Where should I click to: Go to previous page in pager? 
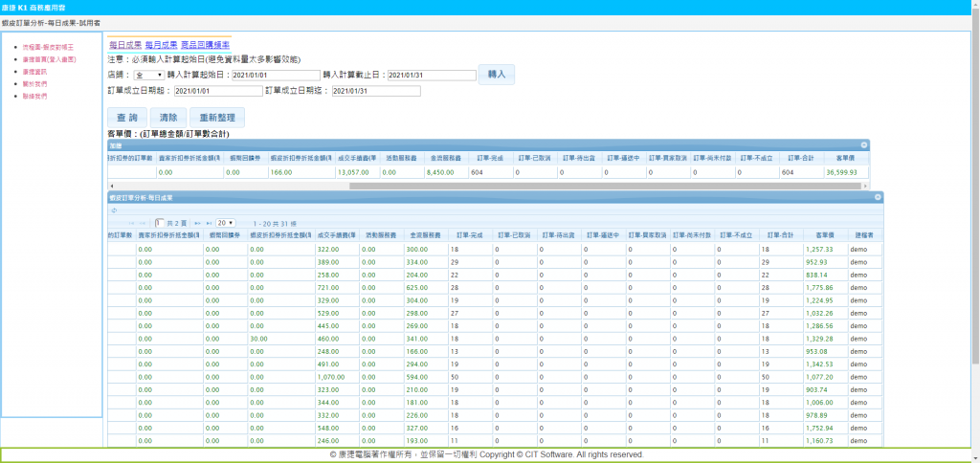pyautogui.click(x=144, y=222)
